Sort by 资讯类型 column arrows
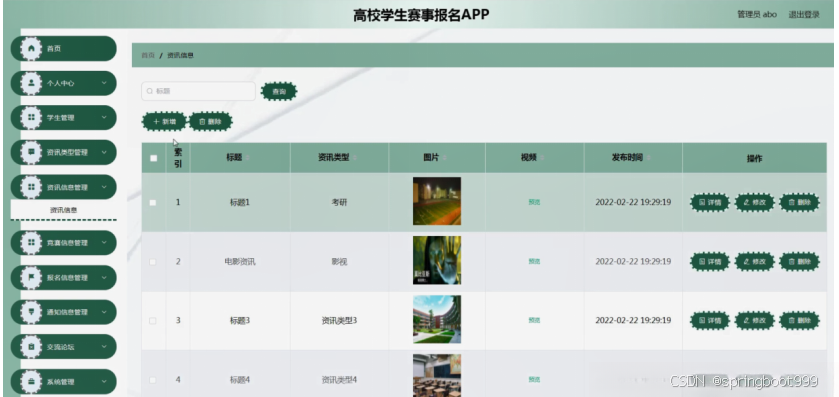 (x=355, y=158)
